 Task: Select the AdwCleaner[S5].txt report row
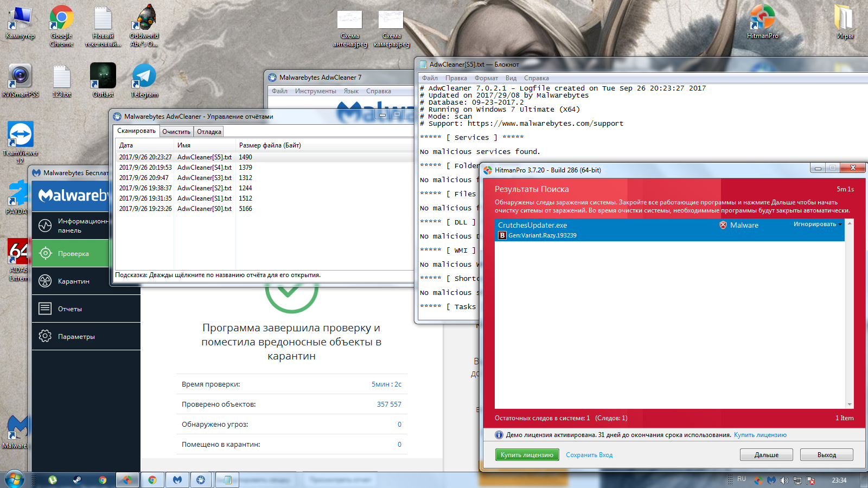[265, 157]
